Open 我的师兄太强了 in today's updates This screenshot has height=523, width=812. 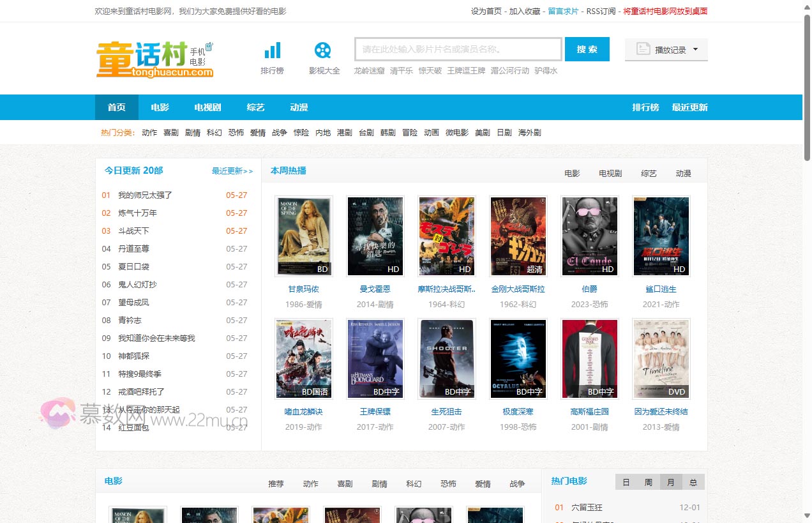[145, 195]
